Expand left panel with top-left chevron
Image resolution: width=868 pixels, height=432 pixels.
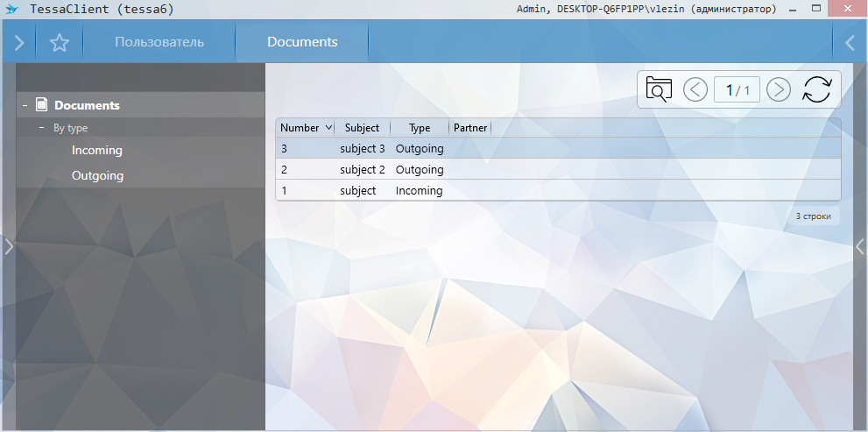click(x=18, y=43)
